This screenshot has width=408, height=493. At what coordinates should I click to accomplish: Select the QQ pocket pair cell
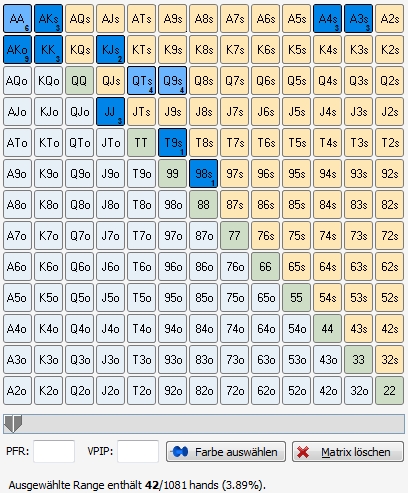tap(80, 81)
